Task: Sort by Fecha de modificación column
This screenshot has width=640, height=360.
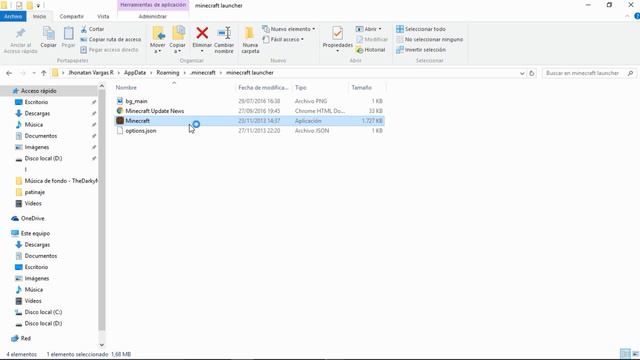Action: (263, 87)
